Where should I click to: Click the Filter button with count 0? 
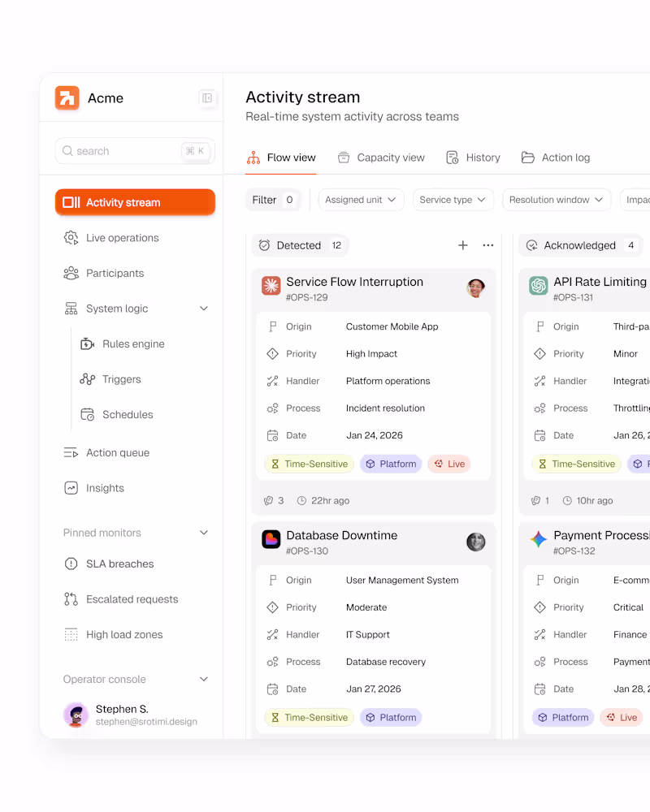(273, 200)
